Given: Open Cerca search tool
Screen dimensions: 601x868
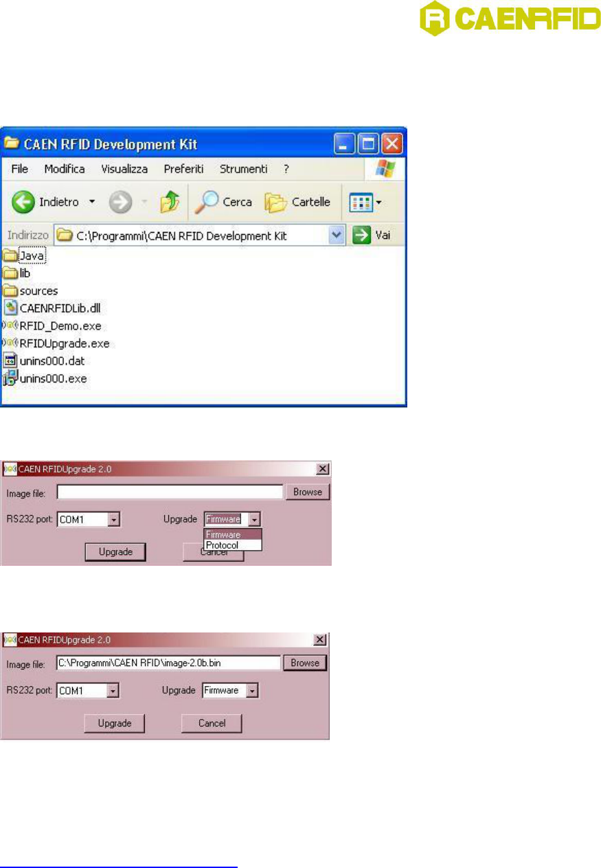Looking at the screenshot, I should (x=223, y=202).
